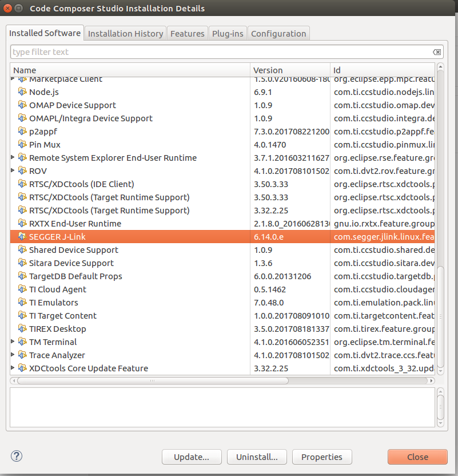458x476 pixels.
Task: Click the RXTX End-User Runtime icon
Action: pos(22,223)
